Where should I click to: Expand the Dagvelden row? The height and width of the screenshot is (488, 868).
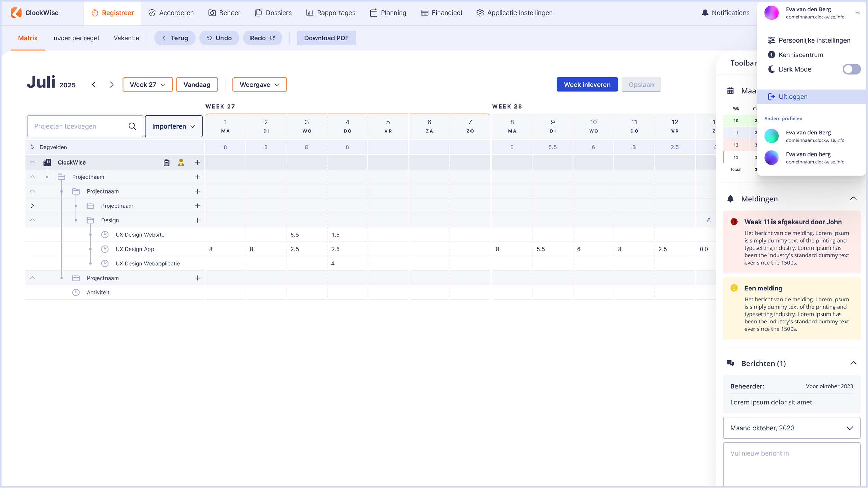click(33, 147)
